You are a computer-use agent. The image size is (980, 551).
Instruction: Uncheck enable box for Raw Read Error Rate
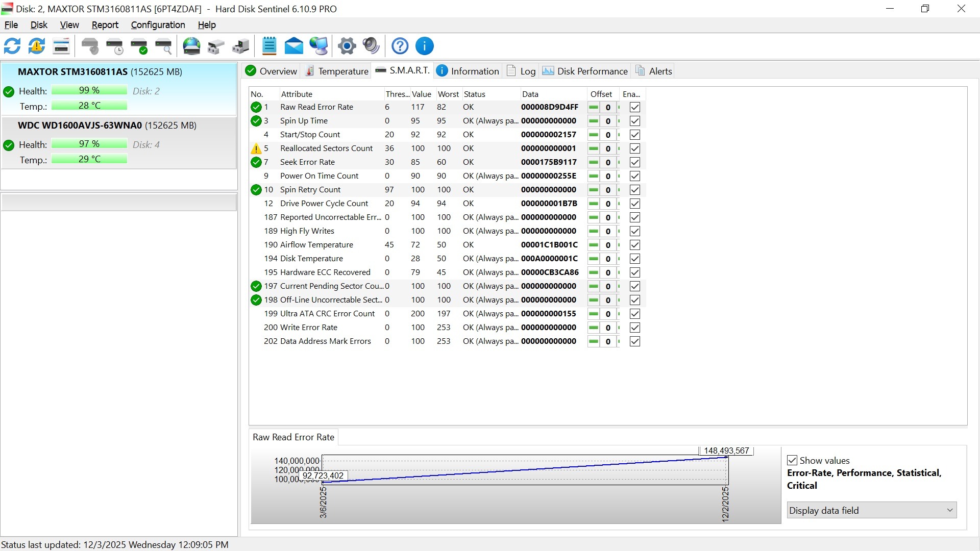tap(634, 107)
